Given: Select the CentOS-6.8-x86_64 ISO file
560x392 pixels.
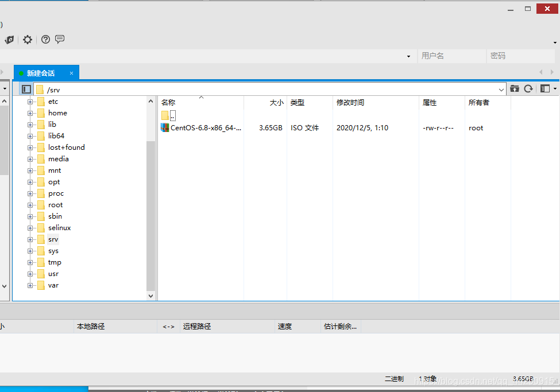Looking at the screenshot, I should [206, 128].
